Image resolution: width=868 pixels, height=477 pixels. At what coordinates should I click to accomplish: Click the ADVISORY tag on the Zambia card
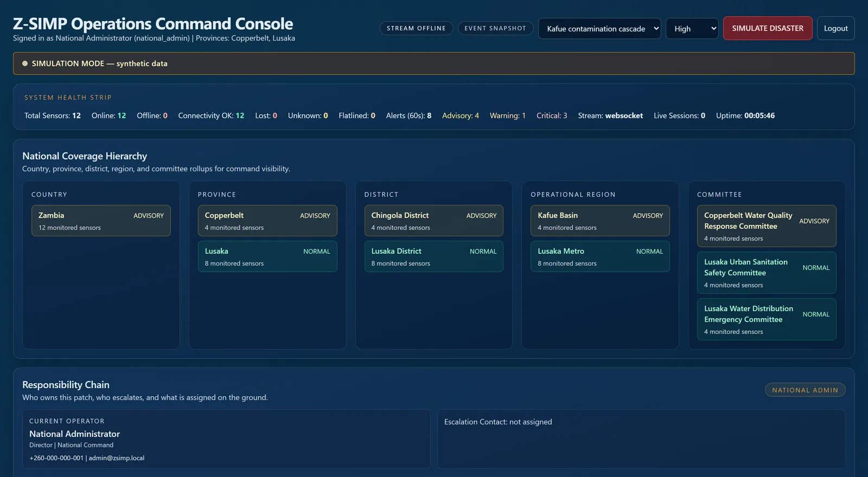coord(149,216)
